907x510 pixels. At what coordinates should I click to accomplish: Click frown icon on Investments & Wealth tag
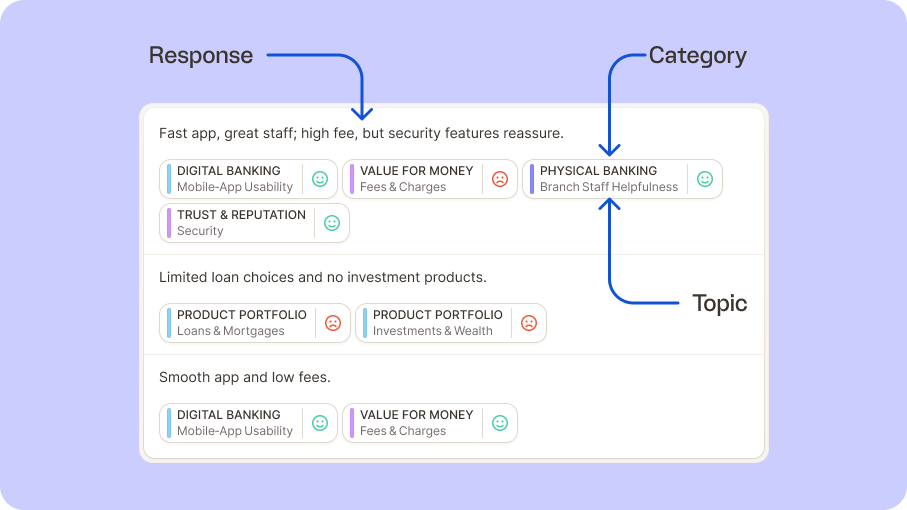click(x=529, y=323)
